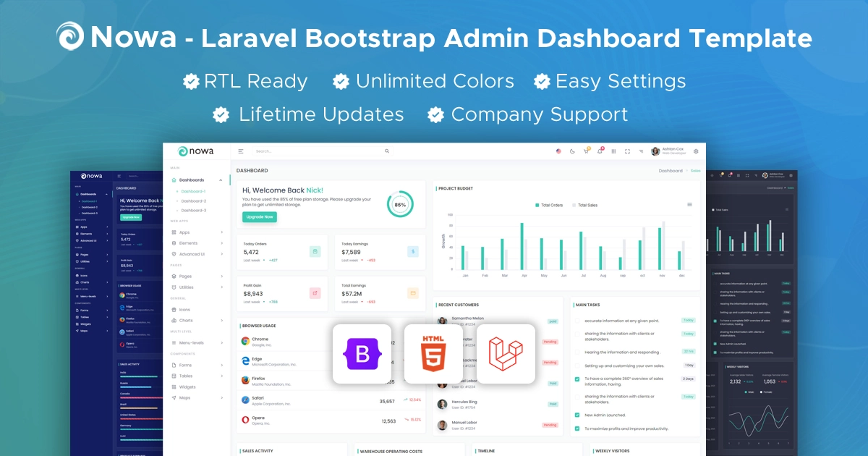Open the Maps sidebar item

coord(197,397)
